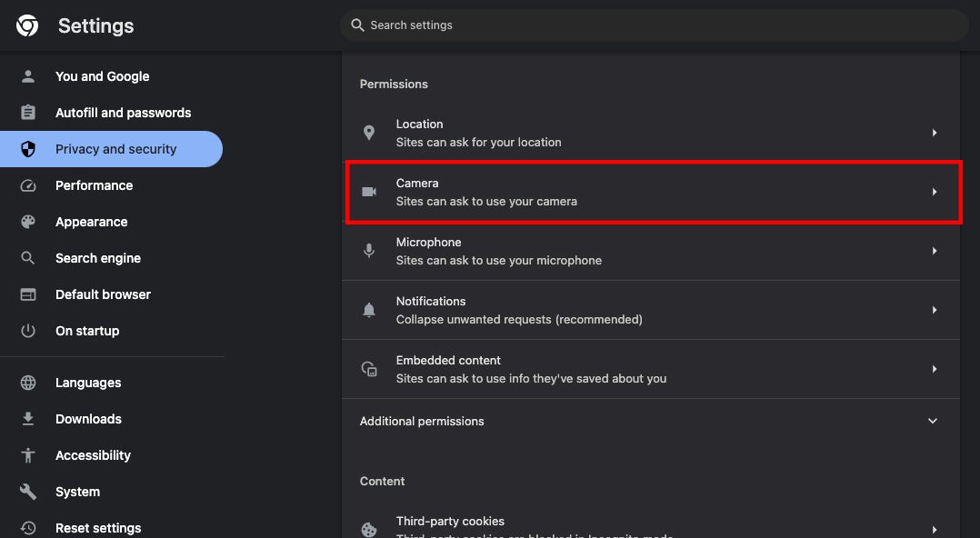
Task: Click 'Sites can ask to use your camera'
Action: pos(487,201)
